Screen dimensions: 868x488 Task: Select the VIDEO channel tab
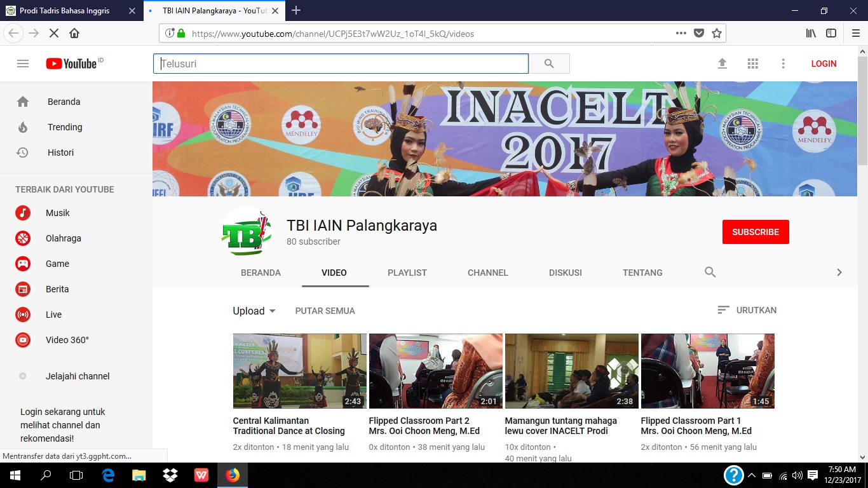click(x=334, y=273)
